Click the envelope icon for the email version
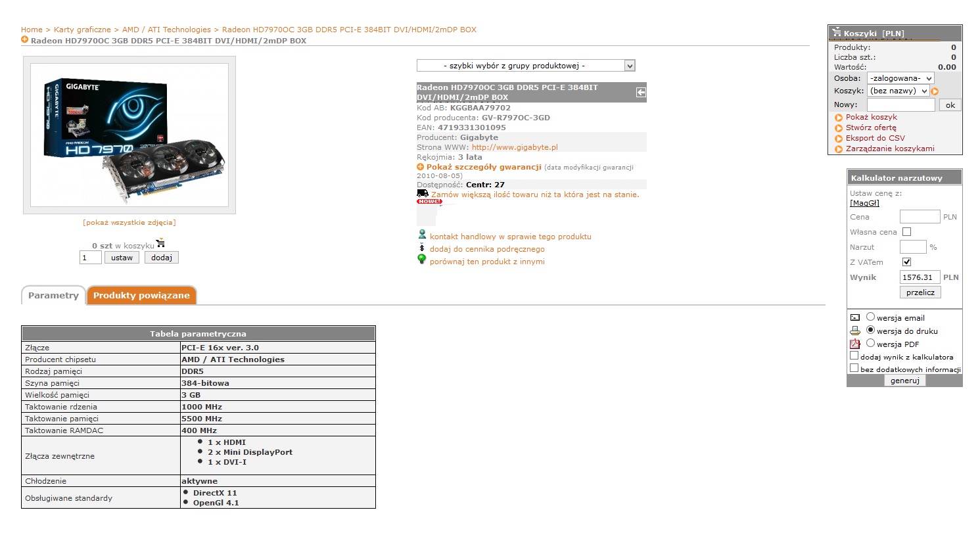980x533 pixels. coord(854,318)
